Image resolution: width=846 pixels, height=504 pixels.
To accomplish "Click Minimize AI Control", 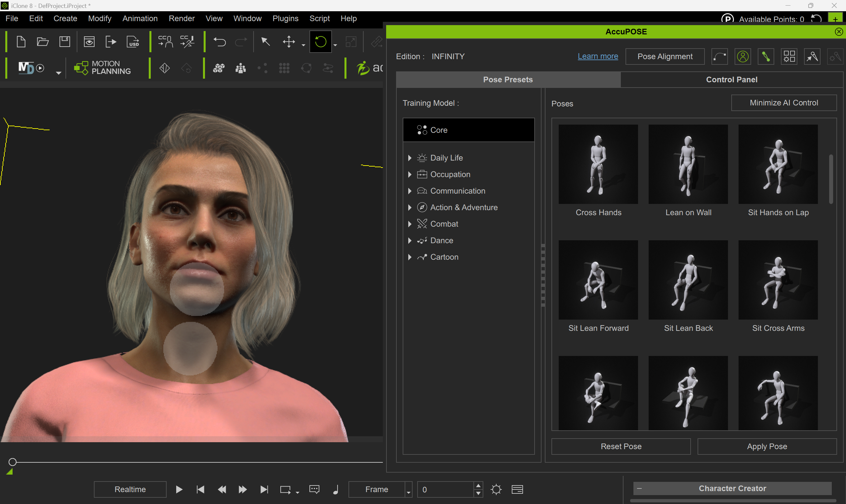I will 784,102.
